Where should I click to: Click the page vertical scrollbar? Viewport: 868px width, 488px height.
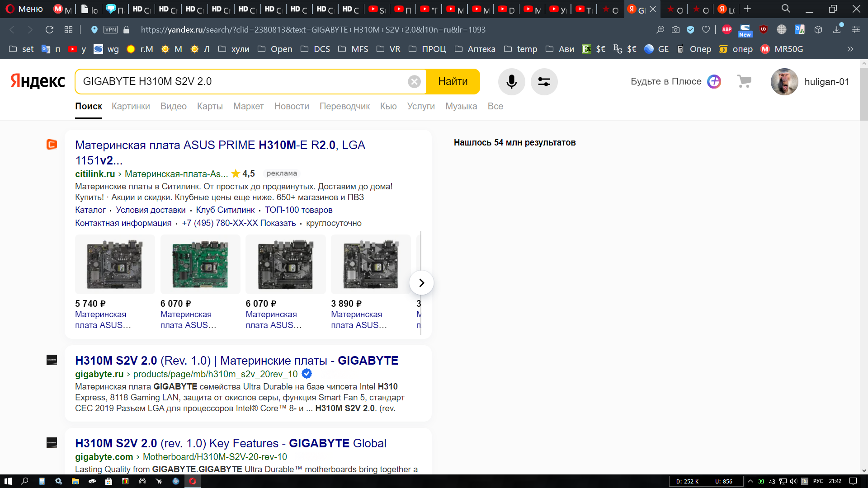pos(863,267)
